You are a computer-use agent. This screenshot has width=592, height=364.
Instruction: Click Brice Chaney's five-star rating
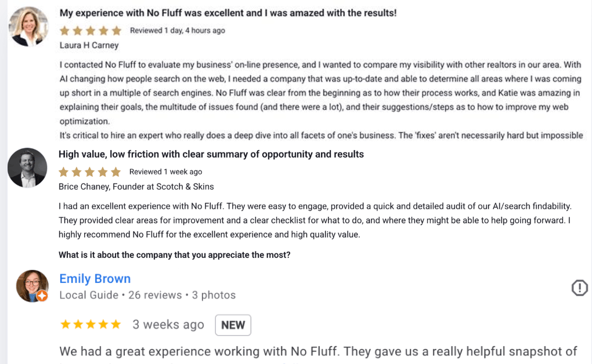tap(90, 172)
